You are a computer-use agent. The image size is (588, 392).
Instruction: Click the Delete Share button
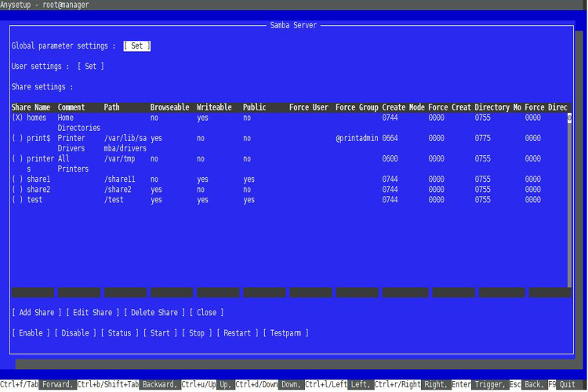pos(154,313)
